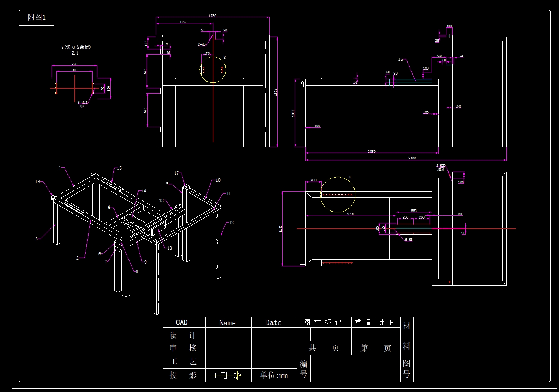The height and width of the screenshot is (392, 559).
Task: Select the 2-M20 hole callout
Action: point(441,166)
